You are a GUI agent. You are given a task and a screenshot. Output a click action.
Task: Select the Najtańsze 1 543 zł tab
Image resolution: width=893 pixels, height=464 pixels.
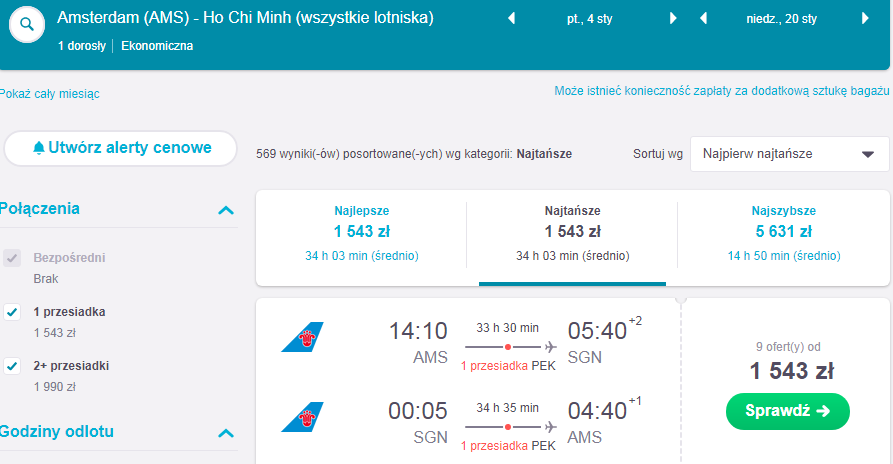pyautogui.click(x=572, y=233)
